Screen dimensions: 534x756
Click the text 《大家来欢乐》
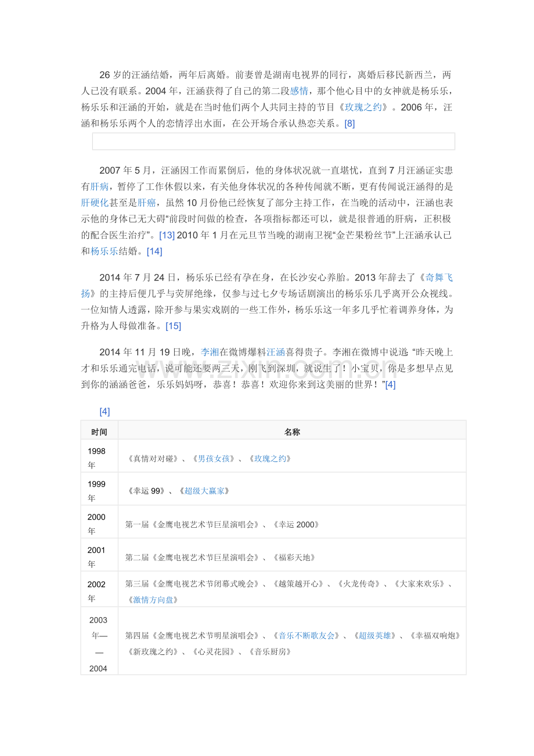click(419, 584)
